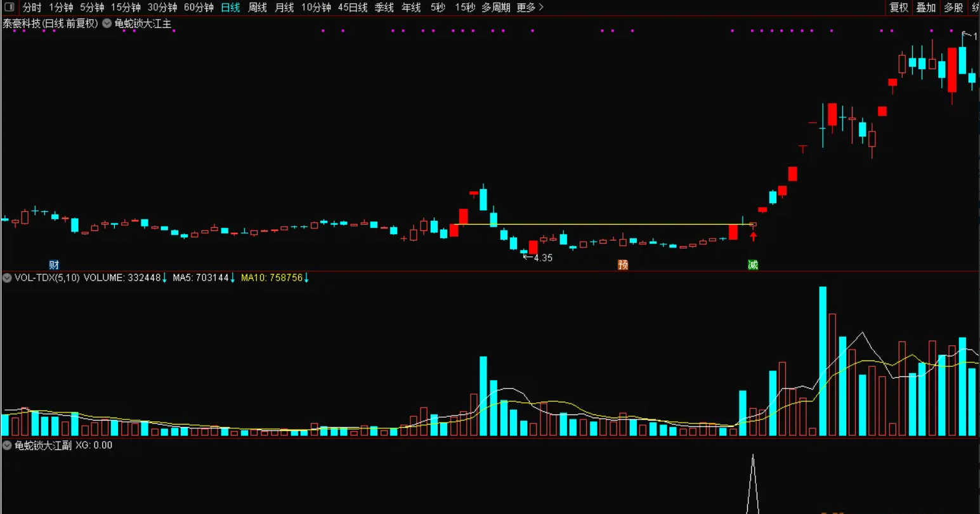The image size is (980, 514).
Task: Toggle 多股 multi-stock view
Action: [x=953, y=8]
